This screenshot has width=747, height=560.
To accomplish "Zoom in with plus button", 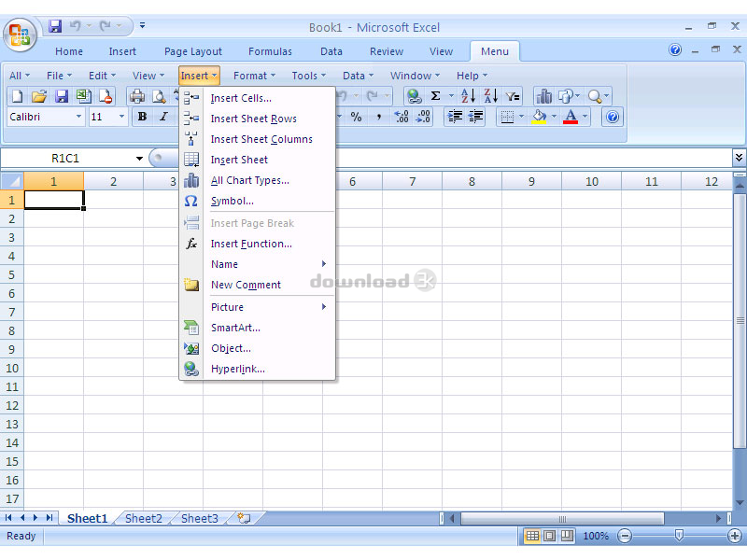I will point(735,536).
